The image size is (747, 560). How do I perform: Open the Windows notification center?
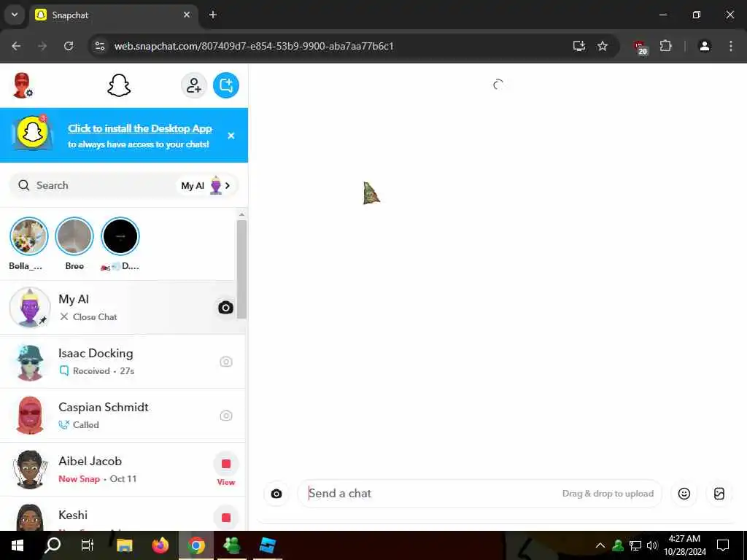(723, 545)
